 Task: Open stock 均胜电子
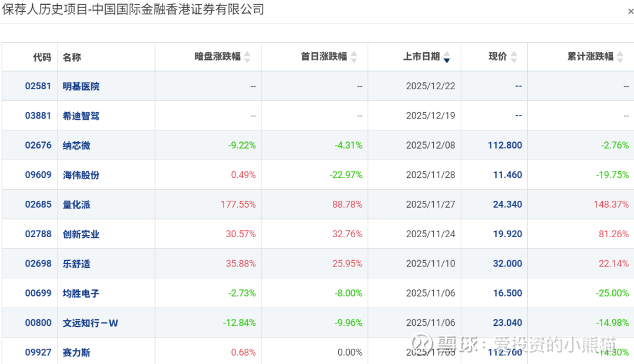pos(81,293)
